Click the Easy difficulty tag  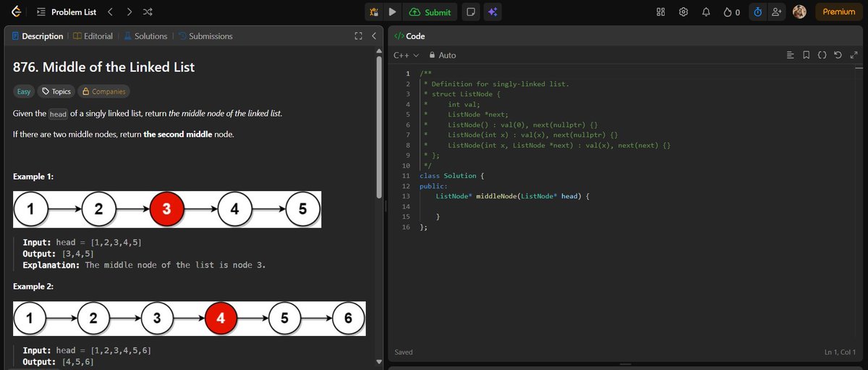24,91
